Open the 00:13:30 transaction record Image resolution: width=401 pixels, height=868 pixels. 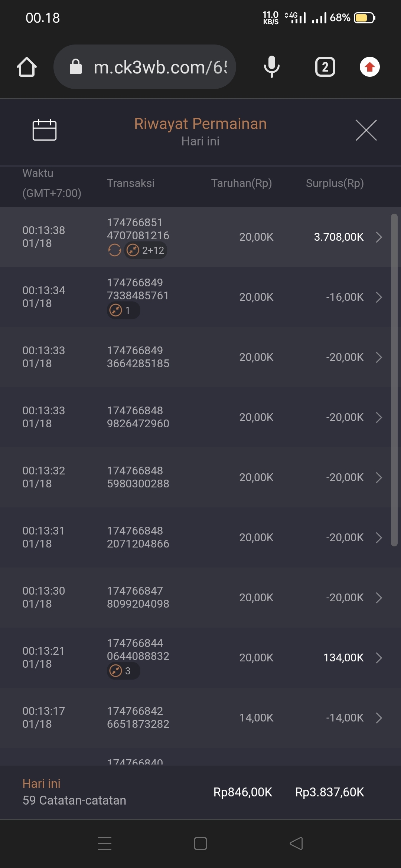coord(200,597)
